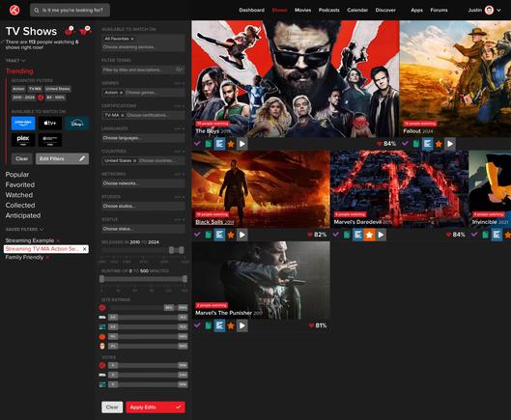This screenshot has height=420, width=511.
Task: Open the Choose studios dropdown
Action: (x=143, y=206)
